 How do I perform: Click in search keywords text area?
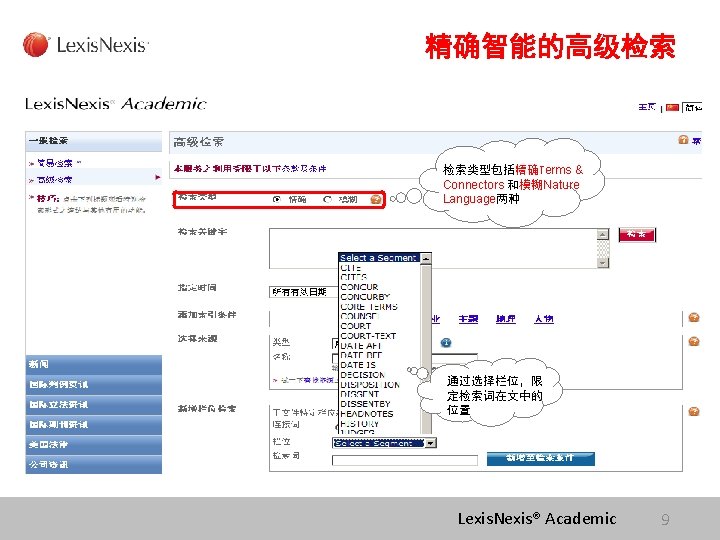(x=433, y=248)
